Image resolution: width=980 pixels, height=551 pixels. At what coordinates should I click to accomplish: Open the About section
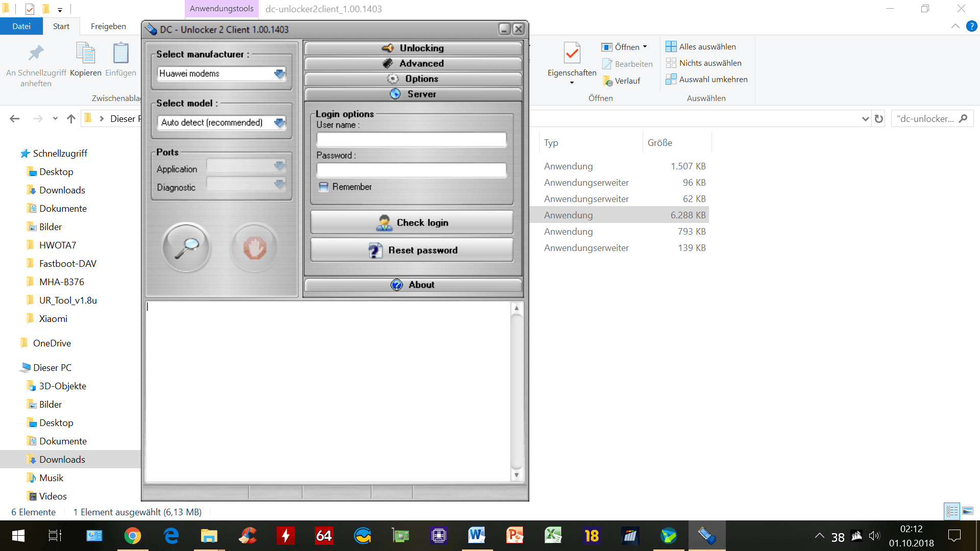[x=413, y=285]
